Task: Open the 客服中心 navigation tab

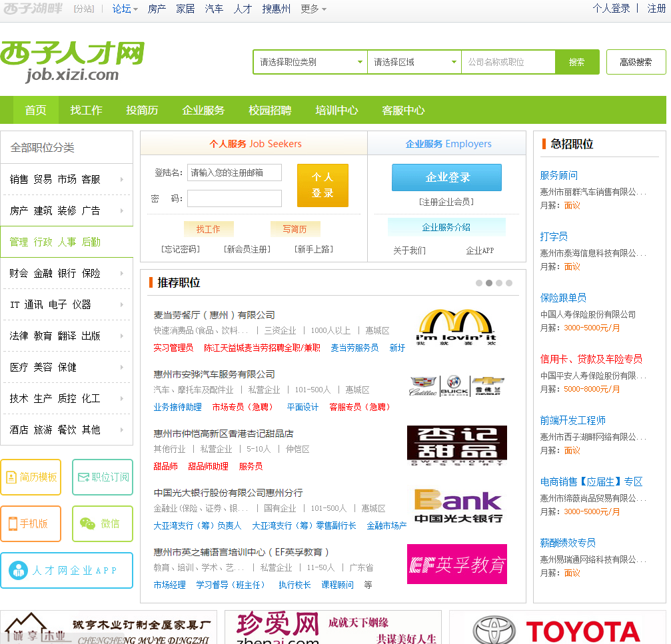Action: click(x=403, y=111)
